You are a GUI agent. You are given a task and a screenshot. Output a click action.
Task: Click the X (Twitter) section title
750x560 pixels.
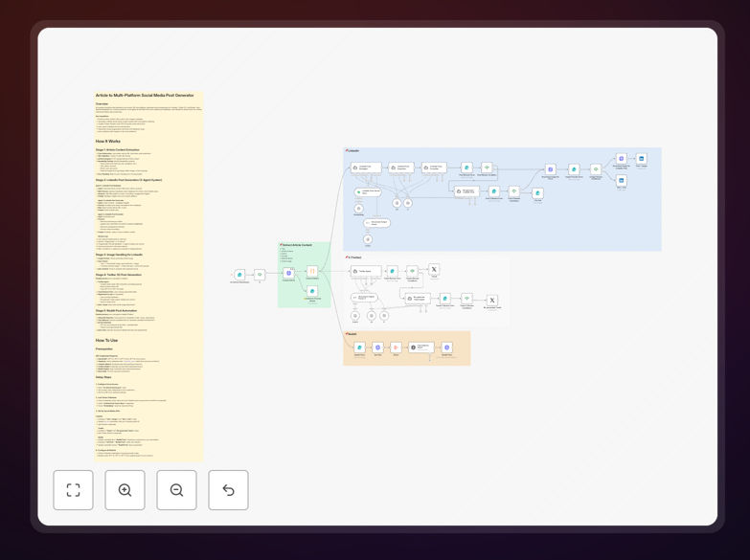point(354,258)
